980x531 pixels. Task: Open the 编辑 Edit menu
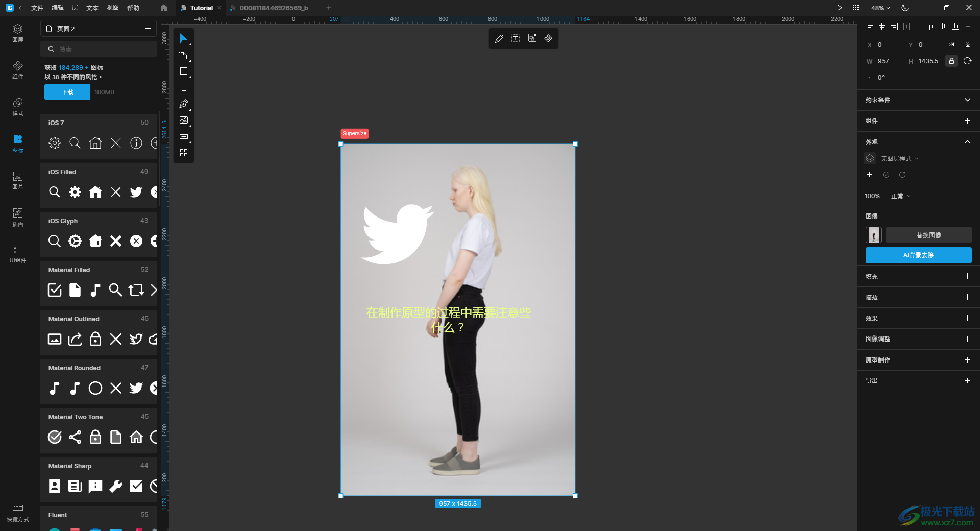[x=58, y=8]
